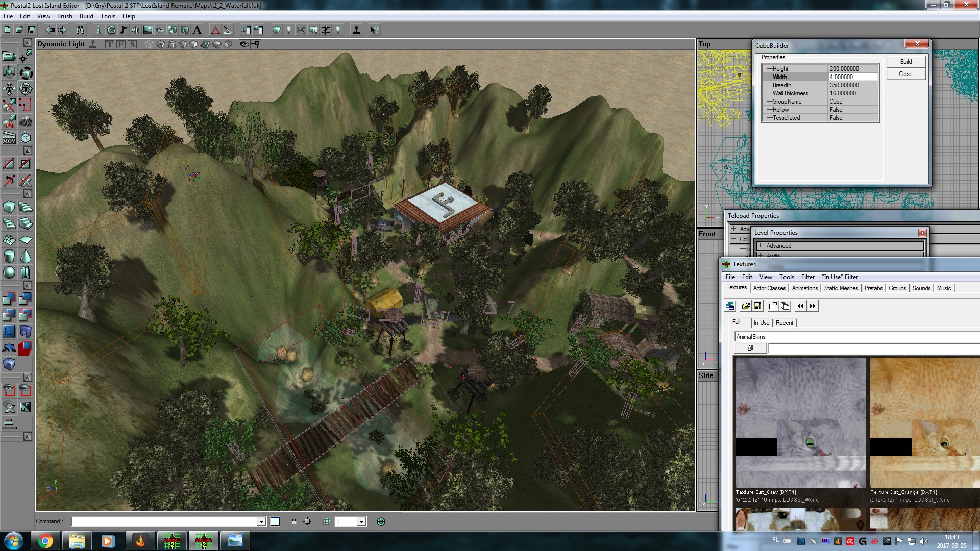Collapse the brush builders group arrow
This screenshot has width=980, height=551.
pos(28,194)
